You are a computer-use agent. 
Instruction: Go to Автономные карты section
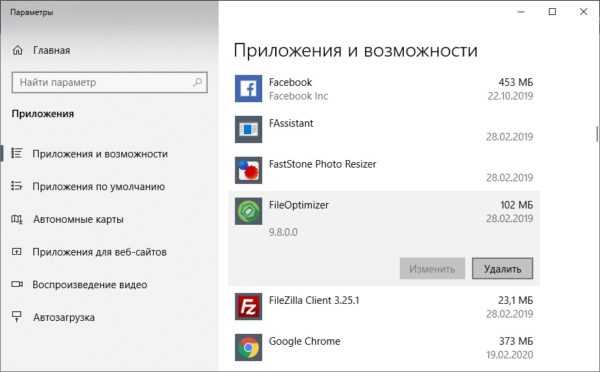click(78, 219)
